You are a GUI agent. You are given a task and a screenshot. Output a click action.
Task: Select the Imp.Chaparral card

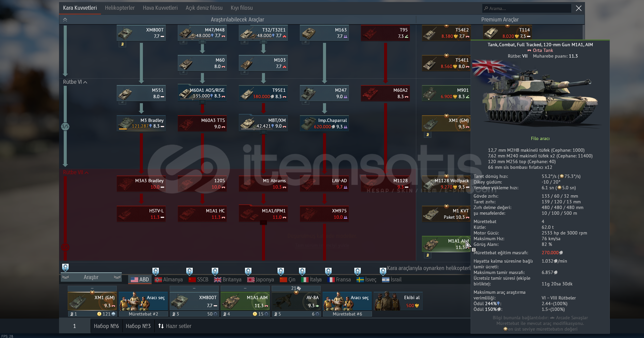point(324,123)
